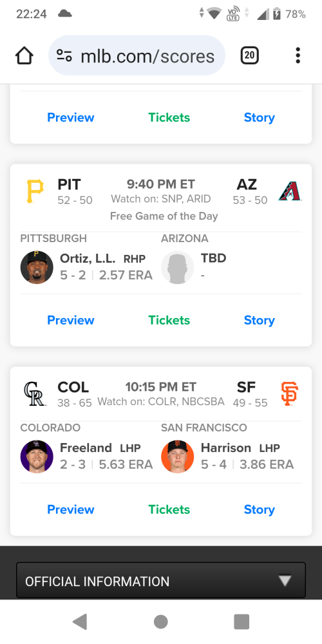Open Story for PIT vs AZ game

click(259, 320)
